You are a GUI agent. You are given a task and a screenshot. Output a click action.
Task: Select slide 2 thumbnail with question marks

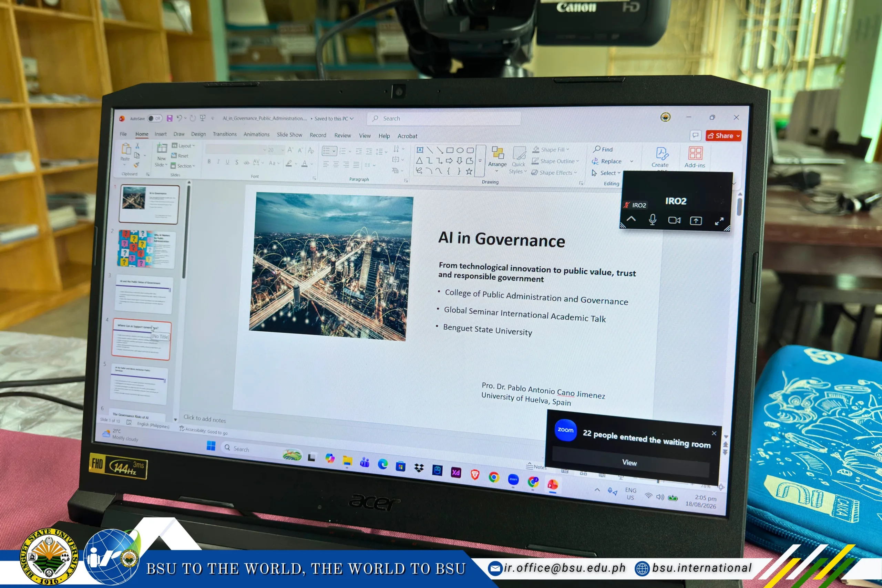click(147, 249)
